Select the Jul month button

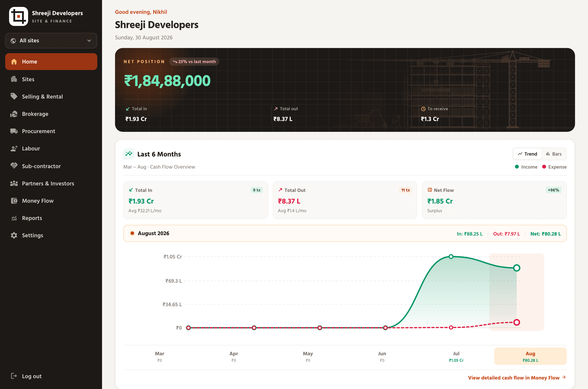click(456, 356)
